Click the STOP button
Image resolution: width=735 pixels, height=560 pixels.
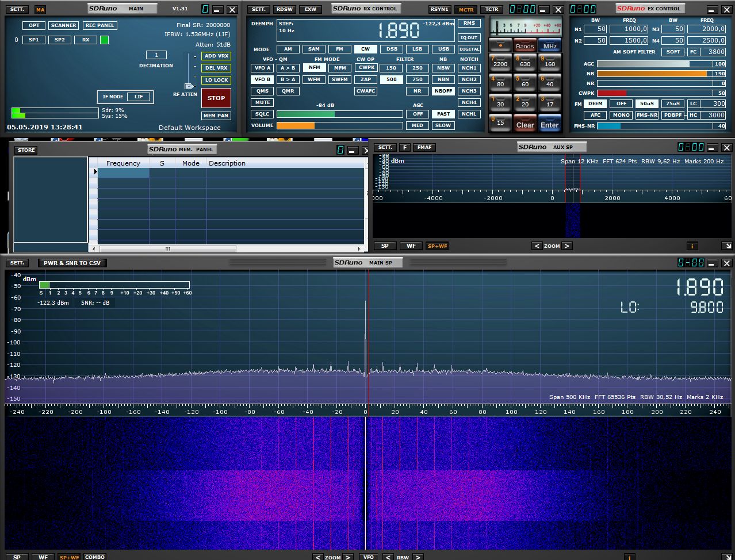coord(216,98)
